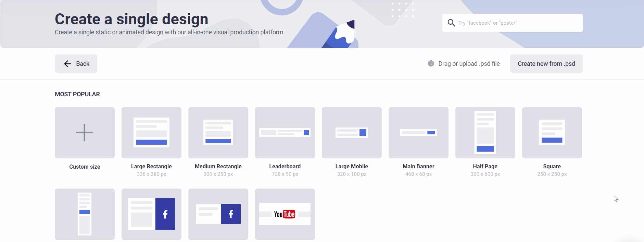Click the magnifying glass search icon

point(451,23)
